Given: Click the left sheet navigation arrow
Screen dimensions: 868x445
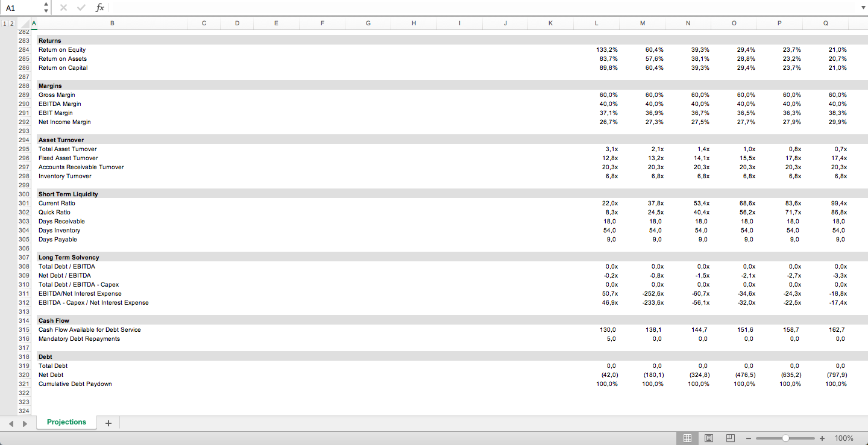Looking at the screenshot, I should 10,423.
